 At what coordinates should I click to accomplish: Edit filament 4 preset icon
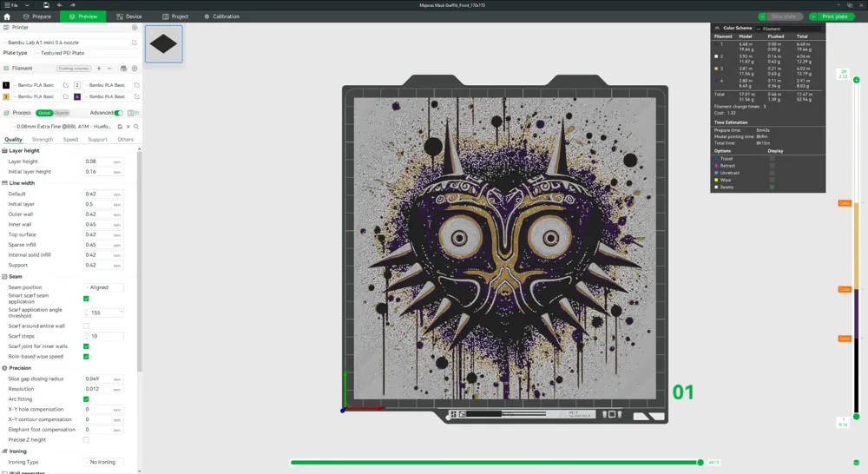(x=137, y=96)
